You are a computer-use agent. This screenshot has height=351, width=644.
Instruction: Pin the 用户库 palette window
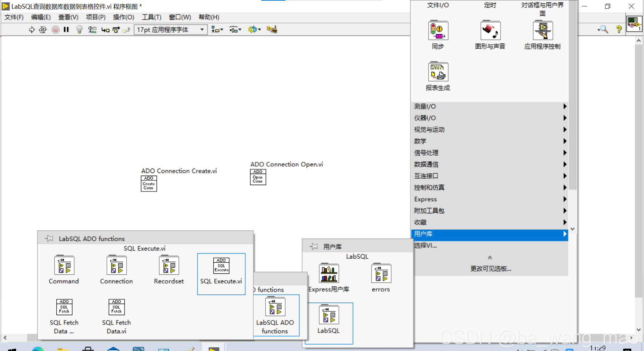[314, 246]
